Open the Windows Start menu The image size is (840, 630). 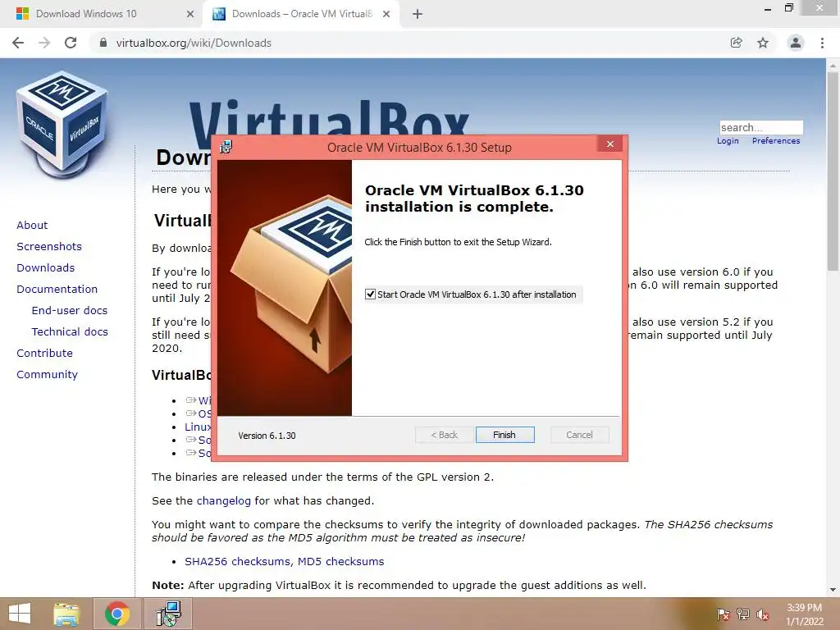click(20, 614)
